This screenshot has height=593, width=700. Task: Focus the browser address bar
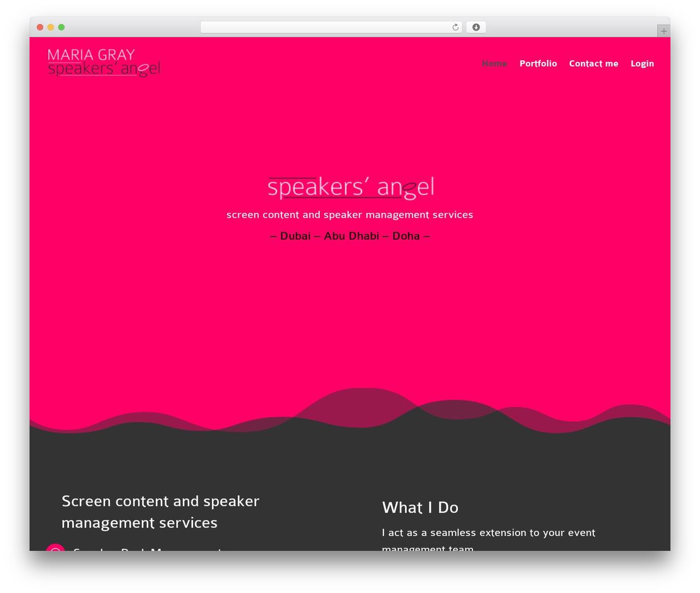[x=331, y=27]
